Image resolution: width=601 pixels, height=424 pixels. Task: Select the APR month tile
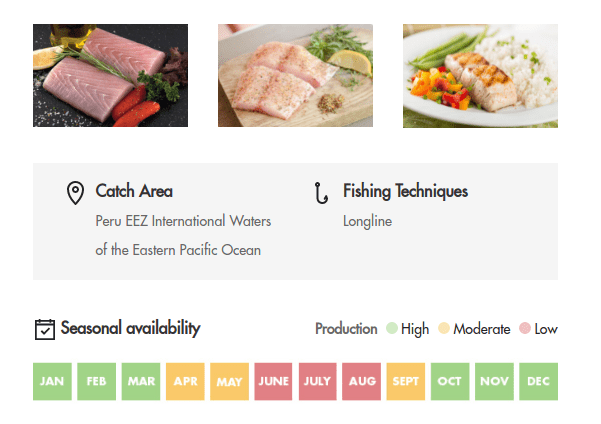point(185,381)
